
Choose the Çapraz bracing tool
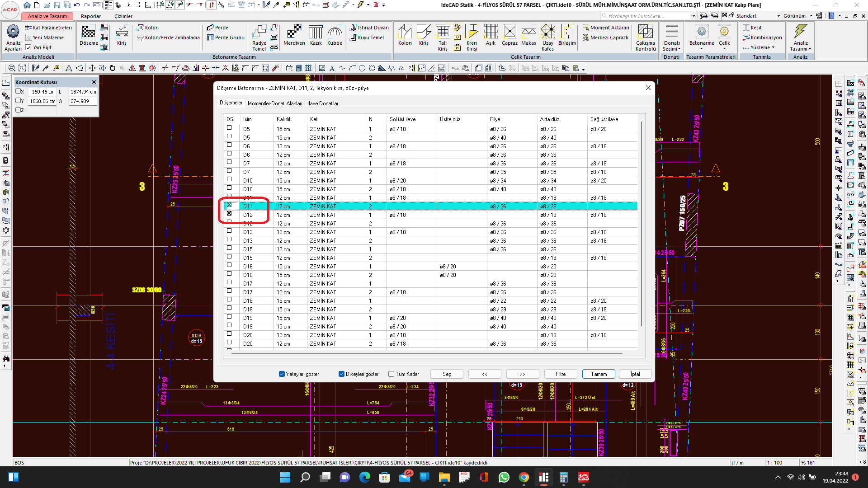click(x=509, y=35)
